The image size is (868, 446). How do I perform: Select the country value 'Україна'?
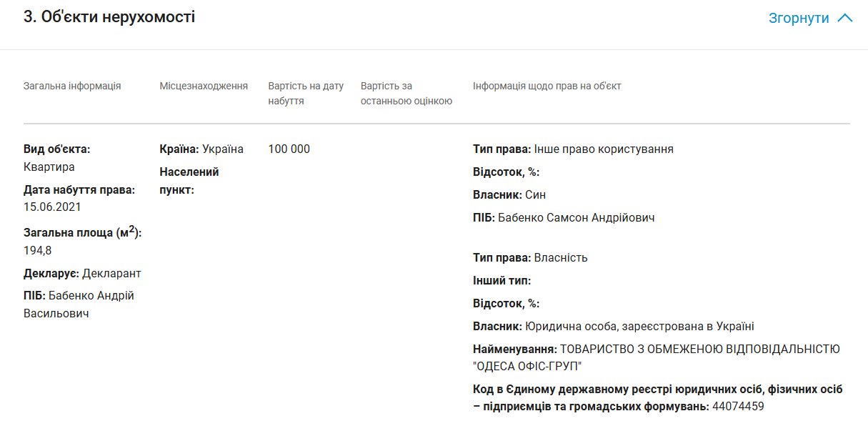point(223,149)
